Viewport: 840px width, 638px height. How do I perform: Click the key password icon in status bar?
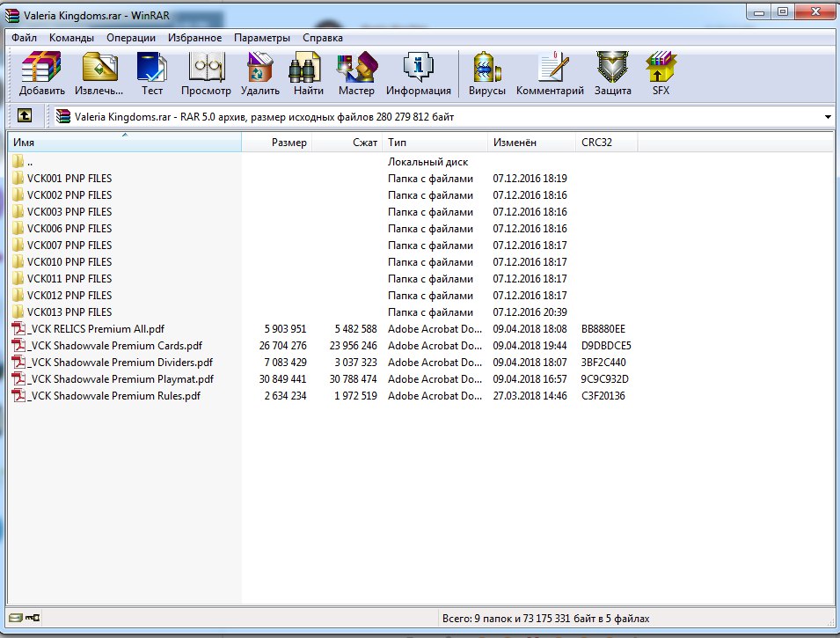pos(33,618)
